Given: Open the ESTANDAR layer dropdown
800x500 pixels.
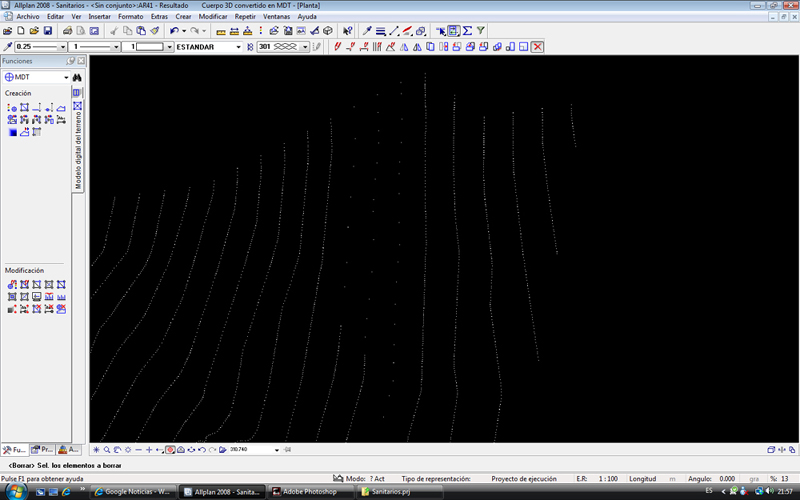Looking at the screenshot, I should click(238, 47).
